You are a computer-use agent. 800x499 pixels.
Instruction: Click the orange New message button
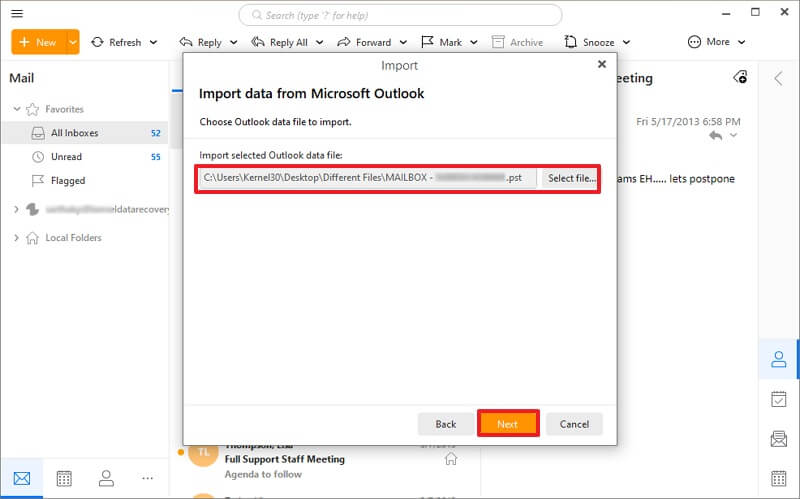[x=39, y=42]
